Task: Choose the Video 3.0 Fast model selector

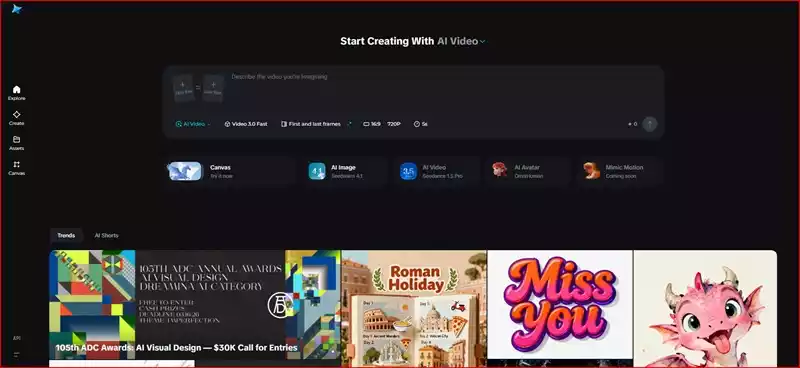Action: [x=246, y=124]
